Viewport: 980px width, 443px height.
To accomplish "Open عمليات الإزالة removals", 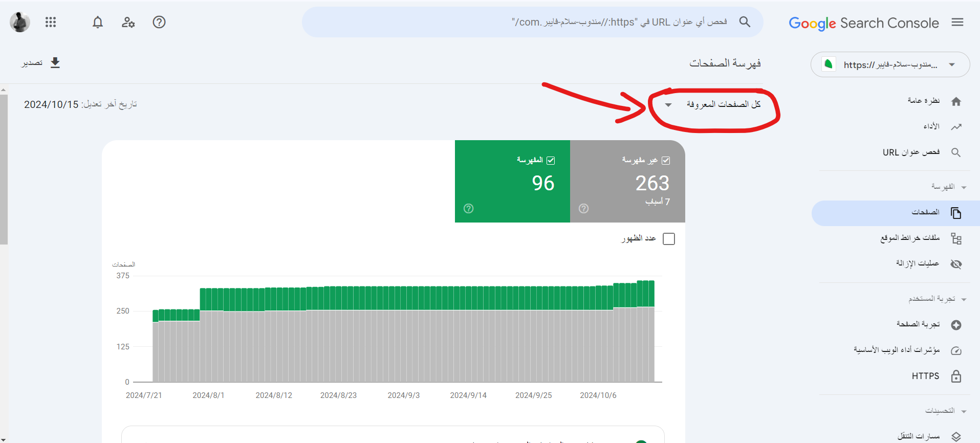I will click(x=918, y=263).
